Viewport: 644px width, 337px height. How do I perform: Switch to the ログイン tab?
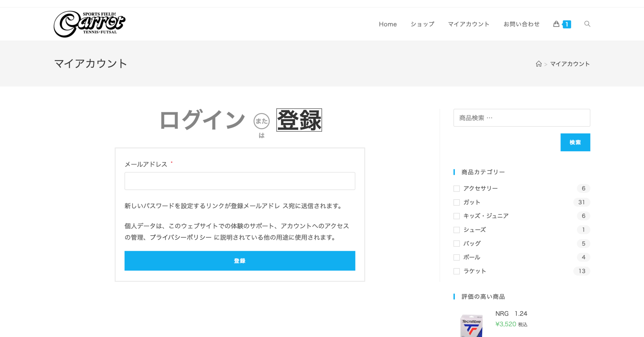point(202,120)
